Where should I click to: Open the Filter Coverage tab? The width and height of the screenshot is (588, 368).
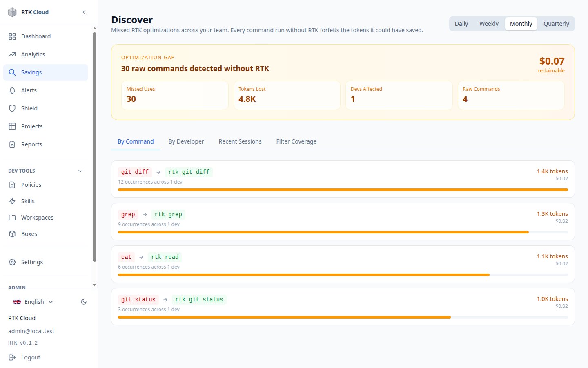click(x=296, y=141)
